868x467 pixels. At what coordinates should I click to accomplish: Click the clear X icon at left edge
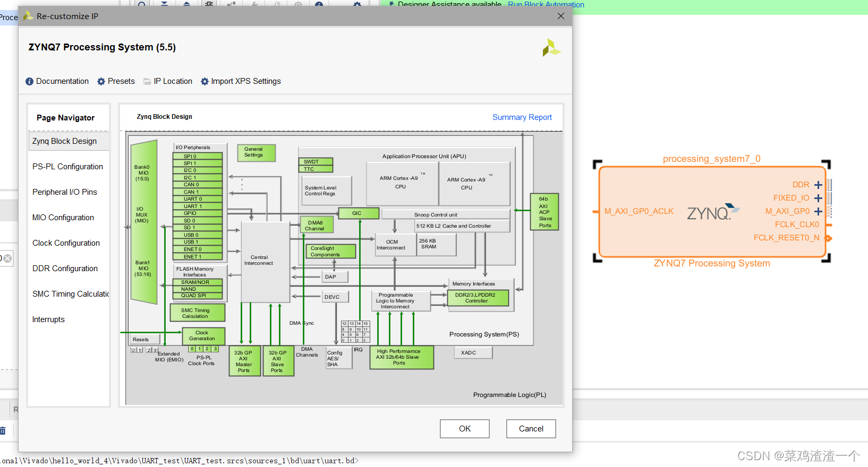tap(7, 258)
